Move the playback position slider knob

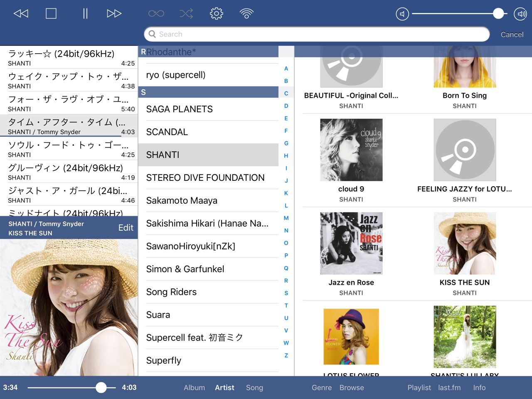[101, 387]
